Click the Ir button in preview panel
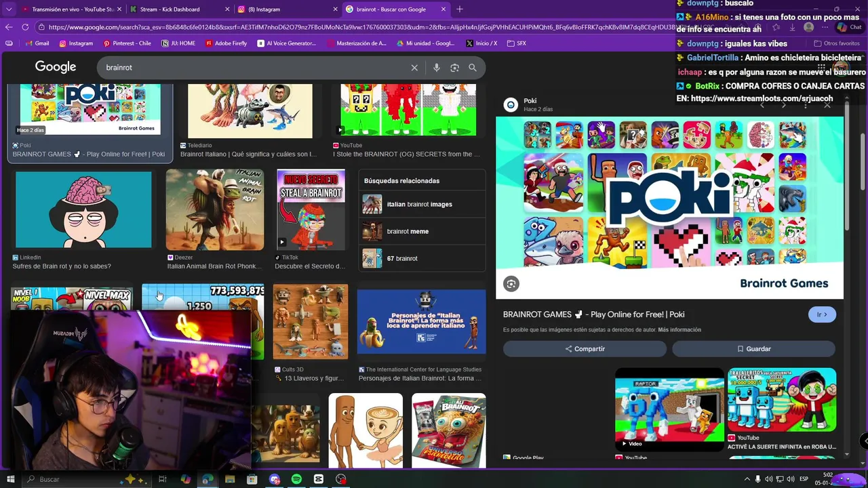Image resolution: width=868 pixels, height=488 pixels. [x=822, y=314]
